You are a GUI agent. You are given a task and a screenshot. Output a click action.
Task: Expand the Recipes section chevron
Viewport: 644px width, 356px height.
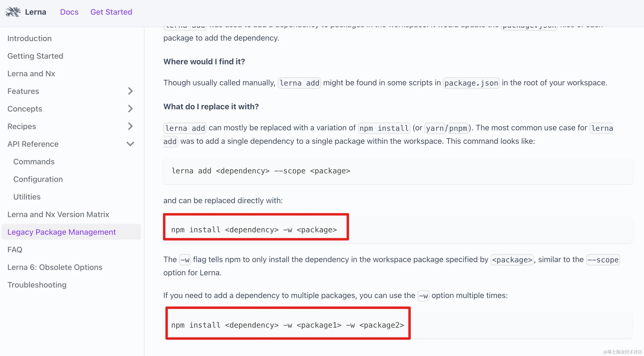coord(130,126)
